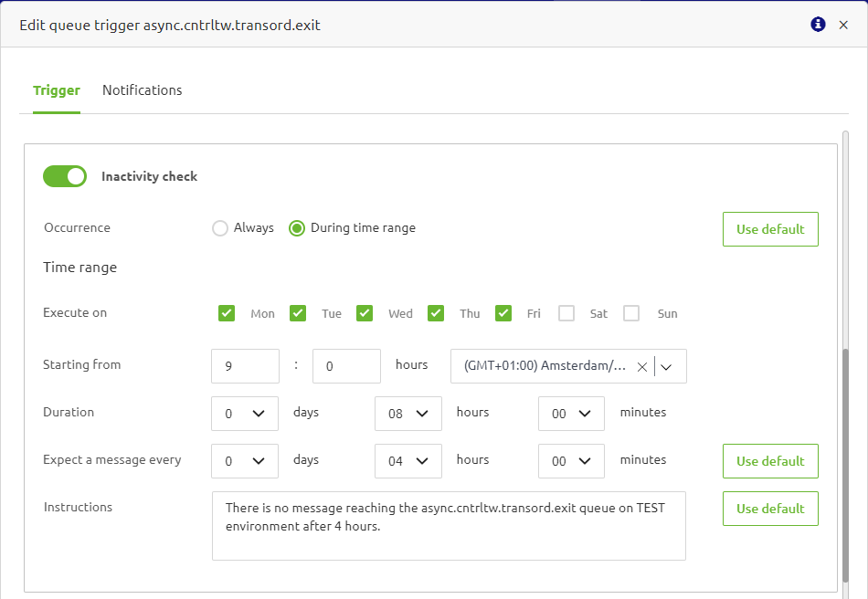This screenshot has width=868, height=599.
Task: Uncheck the Fri checkbox
Action: 503,312
